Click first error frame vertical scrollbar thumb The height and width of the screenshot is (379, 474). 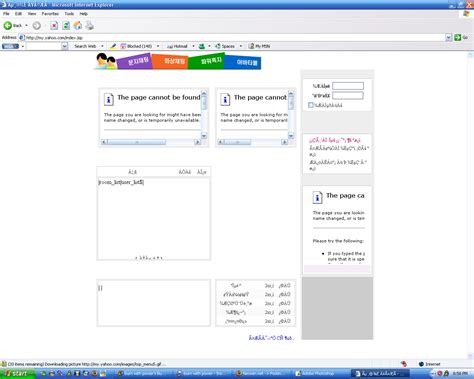pyautogui.click(x=204, y=103)
